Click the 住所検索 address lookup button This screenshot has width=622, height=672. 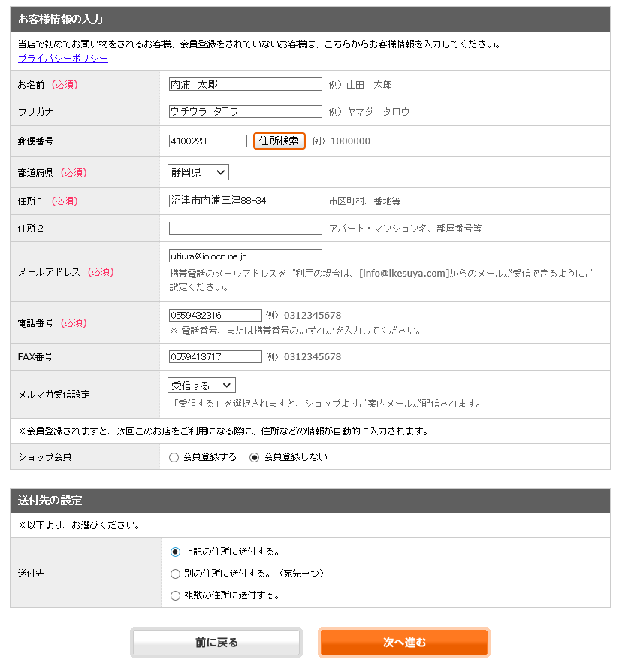coord(279,140)
